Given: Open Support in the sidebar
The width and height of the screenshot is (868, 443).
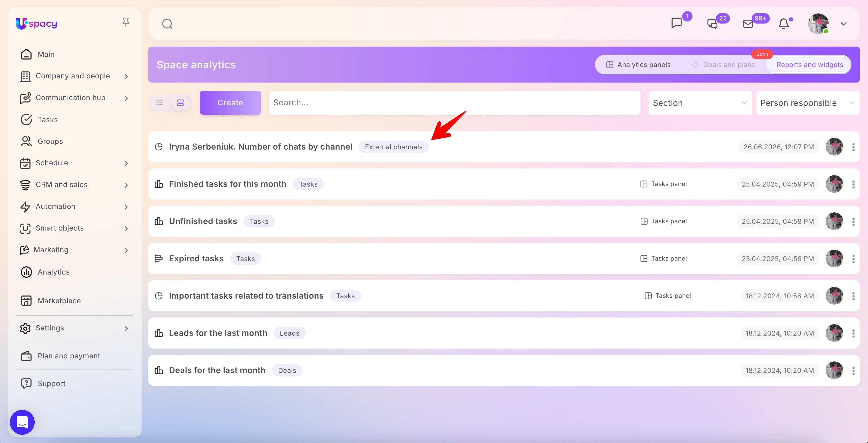Looking at the screenshot, I should [x=51, y=384].
